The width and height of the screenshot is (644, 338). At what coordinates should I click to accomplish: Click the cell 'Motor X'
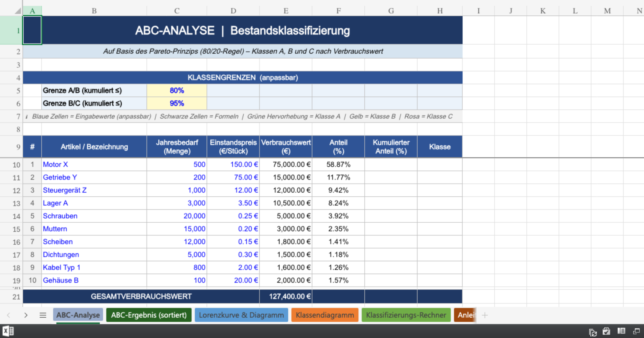94,164
